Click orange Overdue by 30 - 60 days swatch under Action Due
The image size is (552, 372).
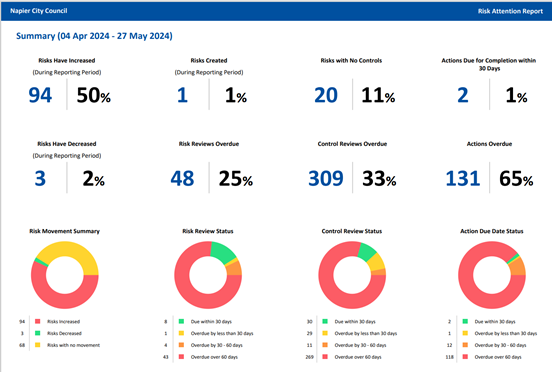click(465, 345)
